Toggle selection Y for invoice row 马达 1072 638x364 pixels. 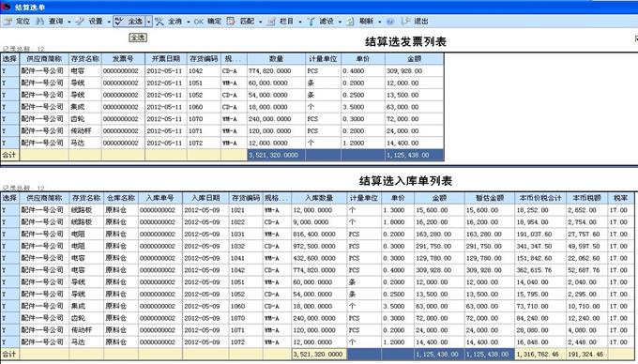pos(9,143)
